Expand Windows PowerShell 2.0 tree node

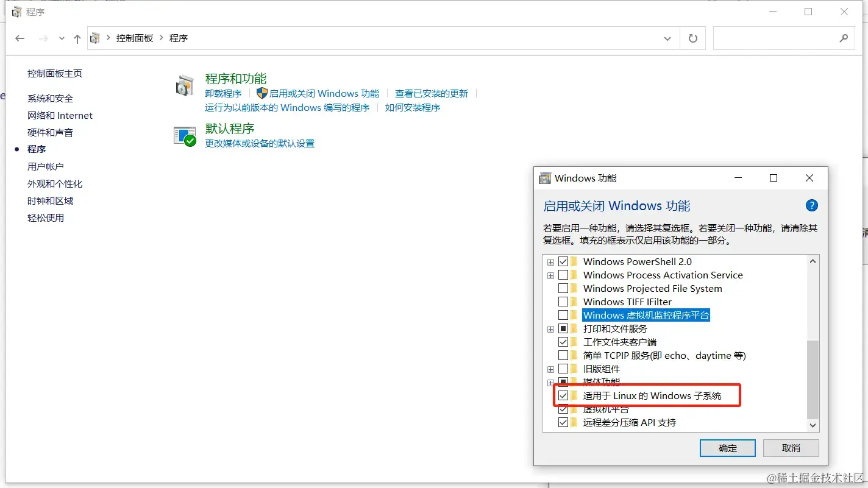tap(550, 262)
